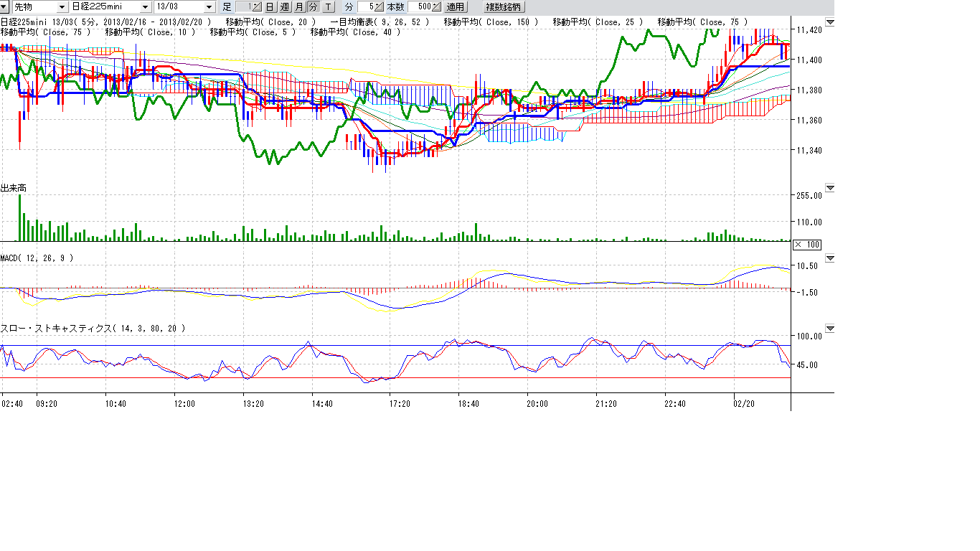The width and height of the screenshot is (980, 551).
Task: Click the T (tick) chart button
Action: (328, 7)
